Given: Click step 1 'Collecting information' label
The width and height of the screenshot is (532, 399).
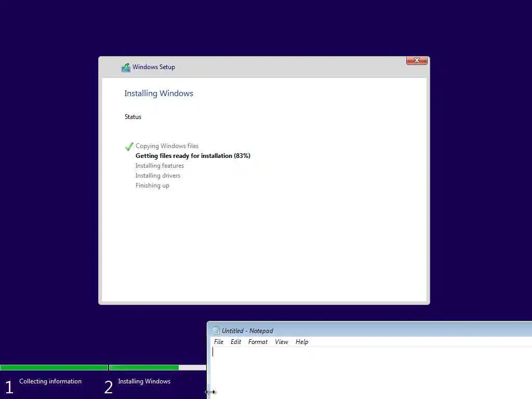Looking at the screenshot, I should point(50,381).
